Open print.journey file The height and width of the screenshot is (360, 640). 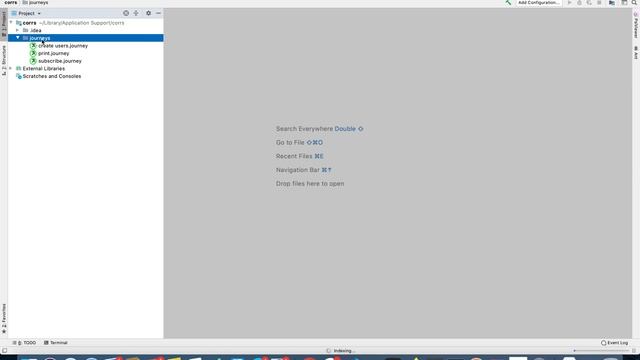53,53
